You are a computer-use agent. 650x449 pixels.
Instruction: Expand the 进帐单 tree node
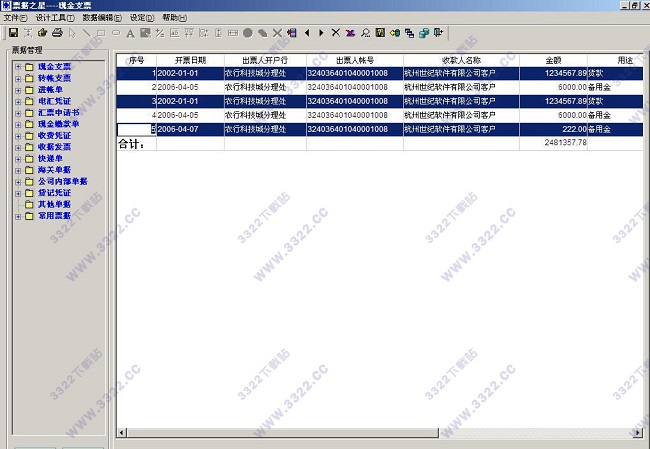click(18, 90)
